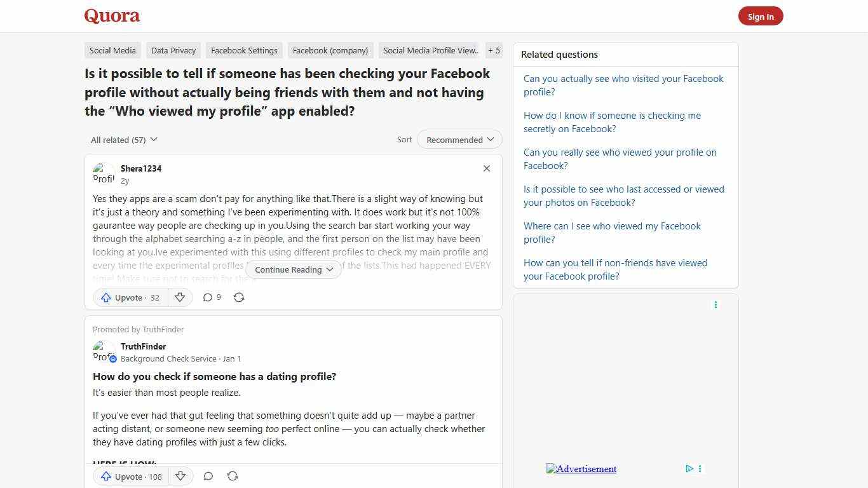Image resolution: width=868 pixels, height=488 pixels.
Task: Open comments on the TruthFinder post
Action: tap(208, 476)
